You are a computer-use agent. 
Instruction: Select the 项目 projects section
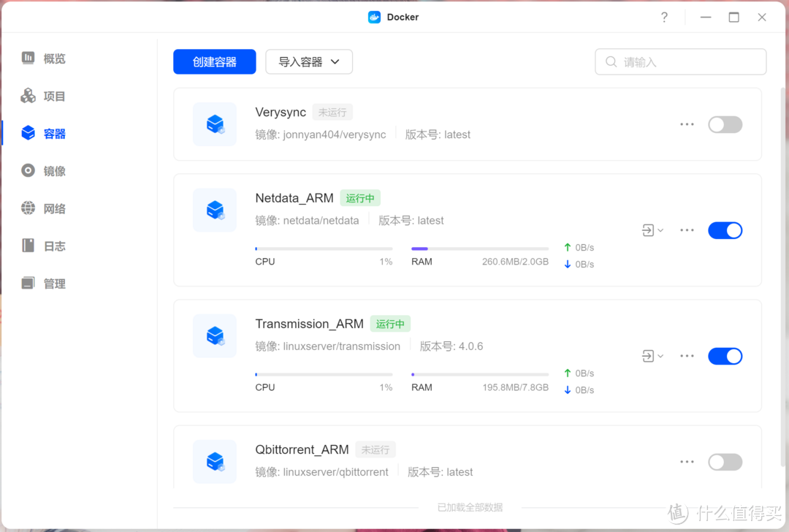[44, 96]
